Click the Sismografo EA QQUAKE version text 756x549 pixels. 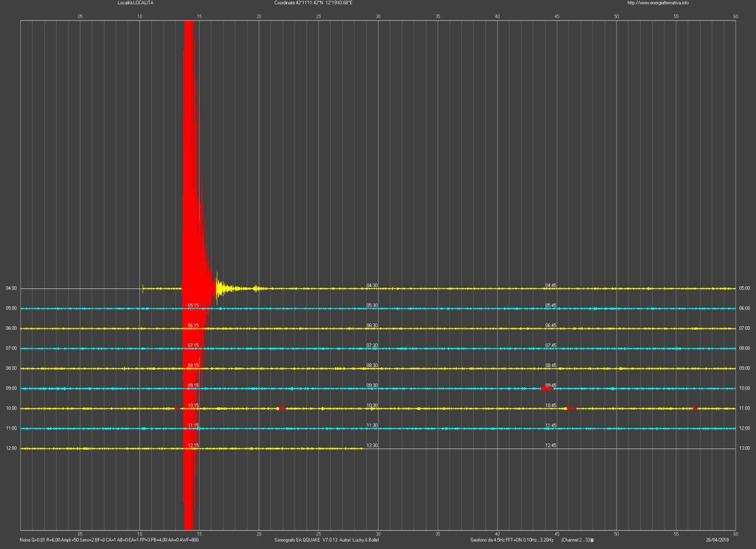(327, 540)
